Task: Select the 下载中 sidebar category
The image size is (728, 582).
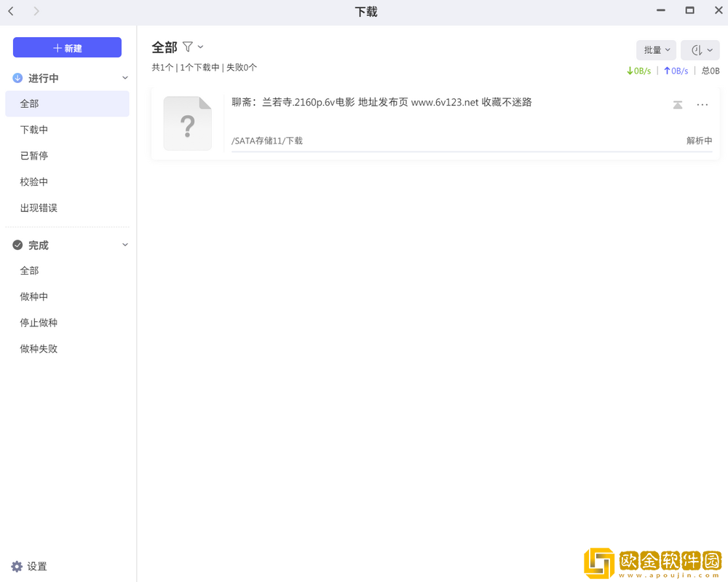Action: (x=39, y=129)
